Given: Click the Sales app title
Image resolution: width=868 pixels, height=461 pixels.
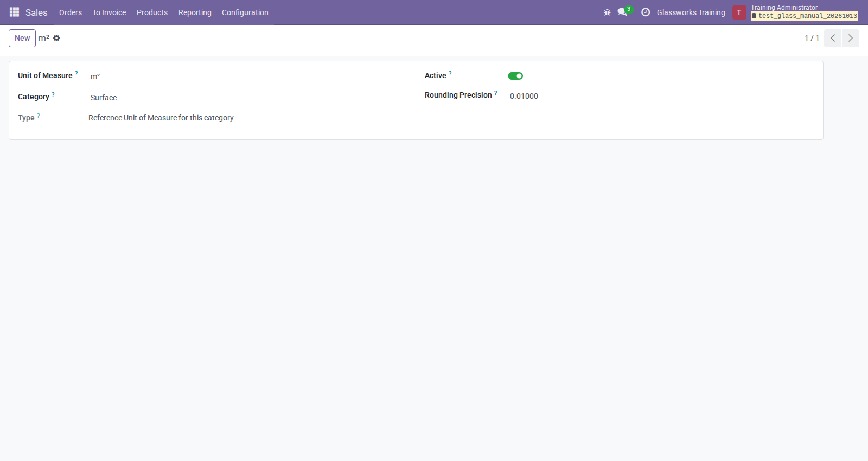Looking at the screenshot, I should (36, 12).
